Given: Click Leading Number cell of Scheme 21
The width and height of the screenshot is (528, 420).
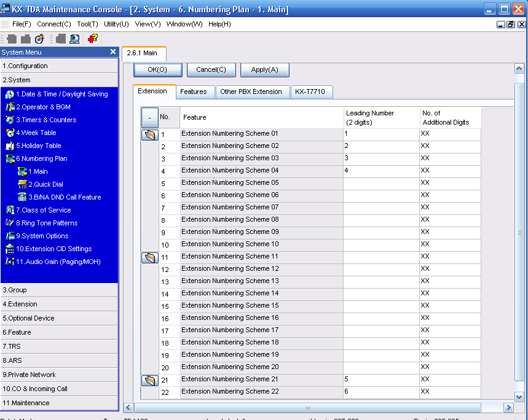Looking at the screenshot, I should (x=381, y=380).
